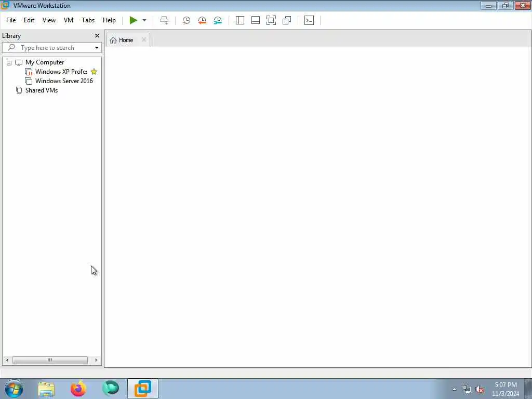Click the VMware Workstation taskbar button
532x399 pixels.
[143, 389]
